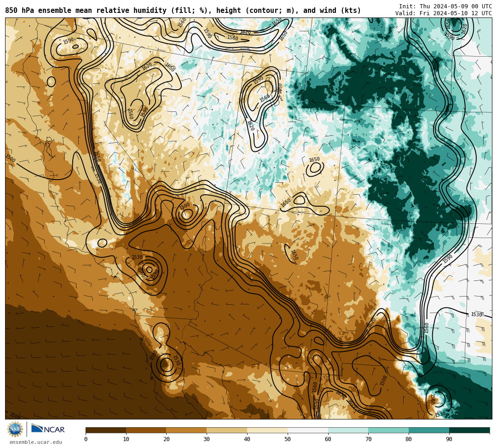Click the 10–20% brown legend swatch
Viewport: 497px width, 448px height.
(x=146, y=431)
